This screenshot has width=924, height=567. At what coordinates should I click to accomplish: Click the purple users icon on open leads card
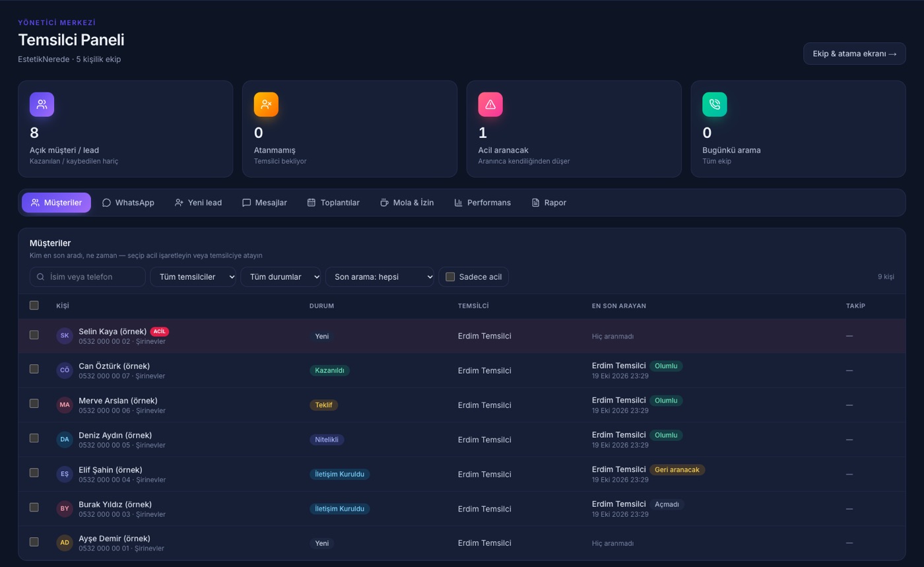point(42,104)
